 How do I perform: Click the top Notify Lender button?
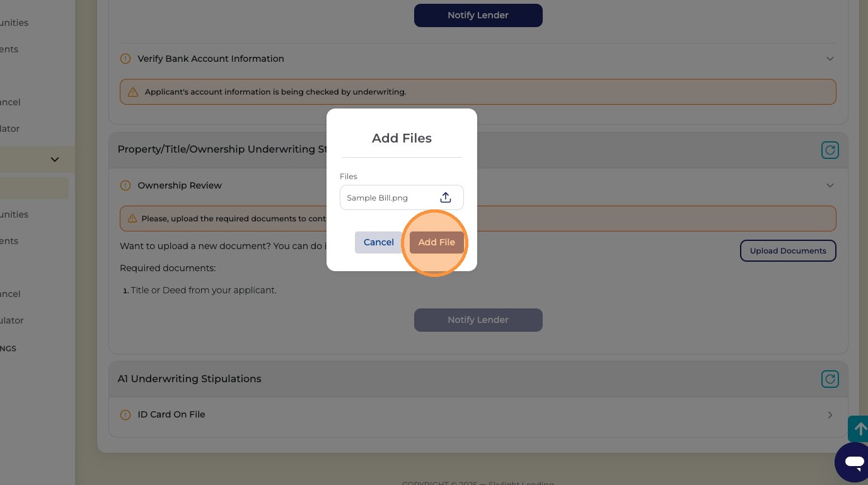pyautogui.click(x=478, y=15)
